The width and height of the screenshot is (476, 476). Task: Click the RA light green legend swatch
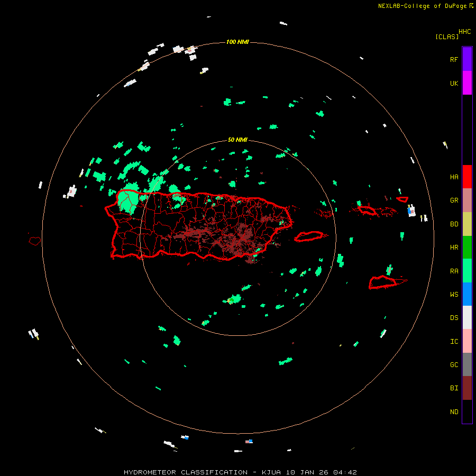tap(467, 271)
